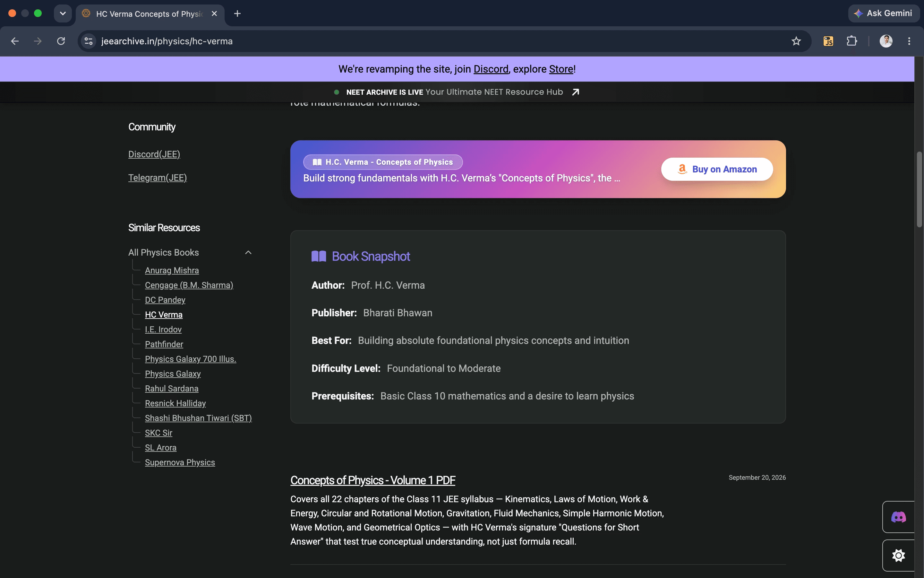This screenshot has height=578, width=924.
Task: Open the SL Arora book page
Action: pyautogui.click(x=161, y=448)
